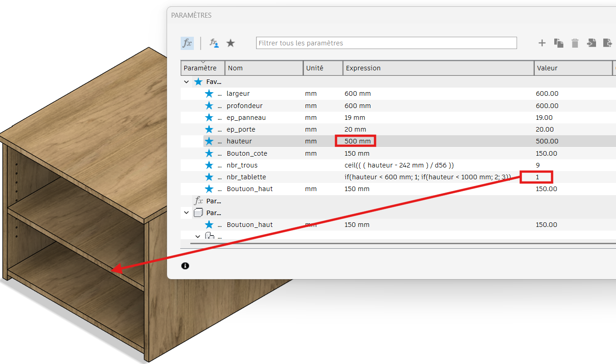Click the fx all-parameters filter icon
This screenshot has width=616, height=364.
(187, 43)
